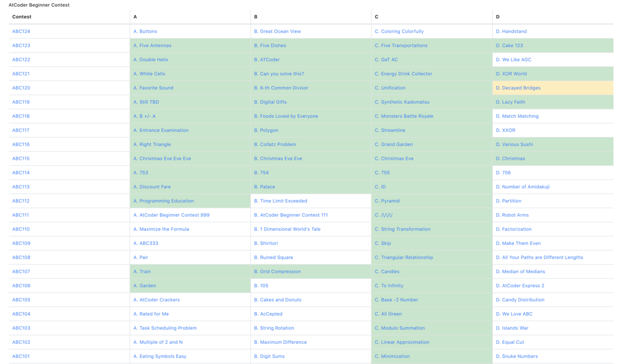Open problem C. Streamline
629x364 pixels.
pos(389,130)
